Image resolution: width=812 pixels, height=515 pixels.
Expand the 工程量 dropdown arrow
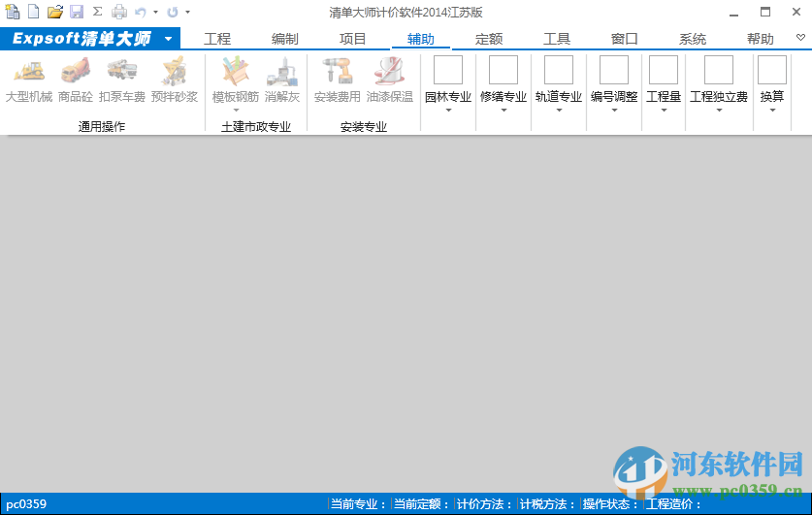[664, 111]
